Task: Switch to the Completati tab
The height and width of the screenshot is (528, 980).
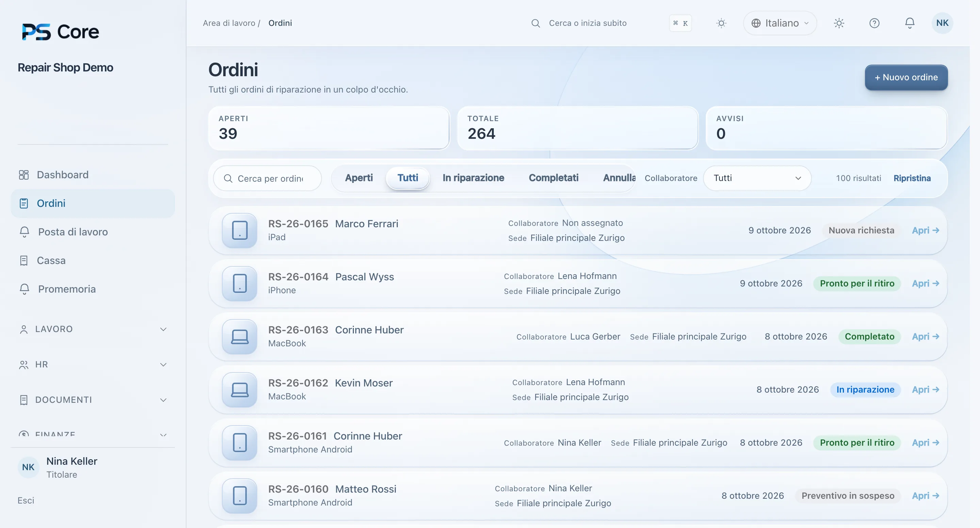Action: tap(554, 178)
